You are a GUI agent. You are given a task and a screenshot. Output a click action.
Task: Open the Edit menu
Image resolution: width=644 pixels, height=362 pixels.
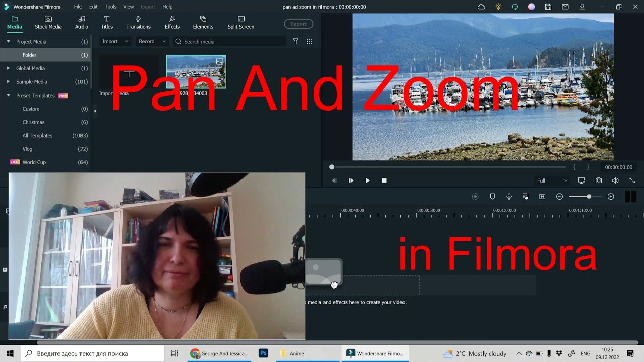[x=94, y=7]
